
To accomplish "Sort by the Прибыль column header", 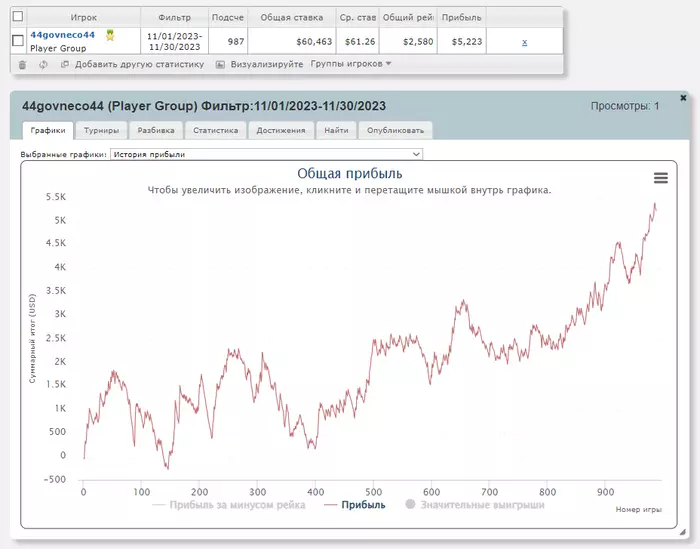I will pyautogui.click(x=462, y=17).
